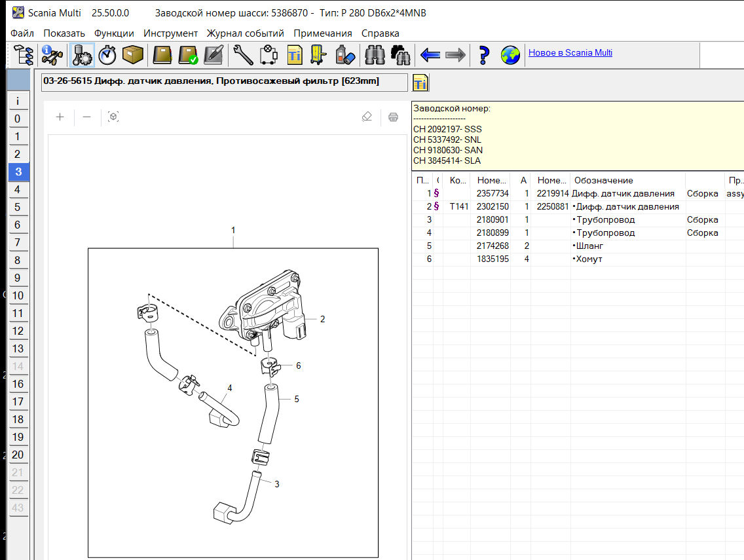
Task: Click the oil bottle and filter icon
Action: point(345,55)
